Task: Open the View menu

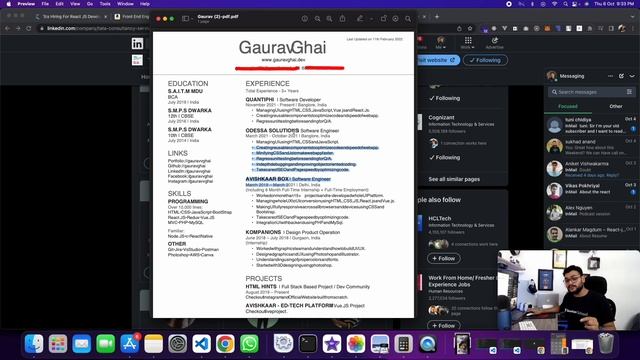Action: (x=75, y=4)
